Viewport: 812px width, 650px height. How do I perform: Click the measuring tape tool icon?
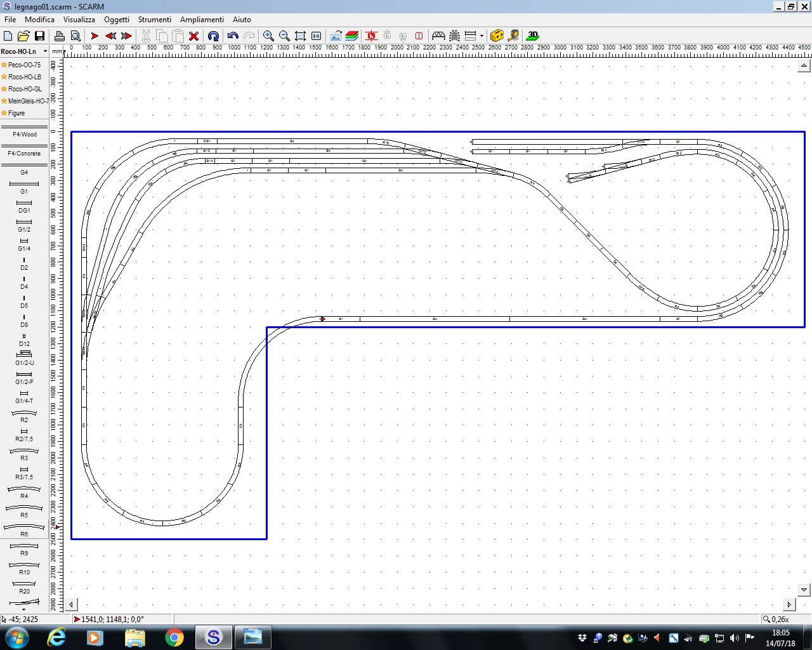tap(513, 36)
